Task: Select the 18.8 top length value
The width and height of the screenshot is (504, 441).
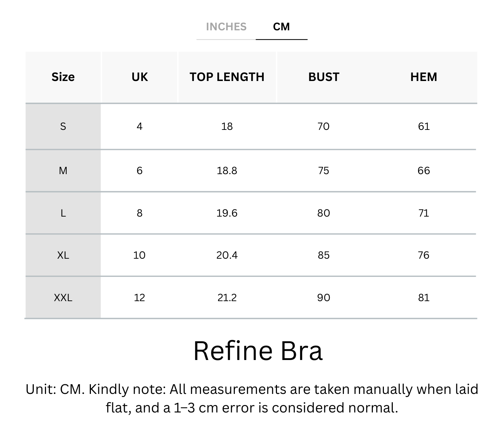Action: pos(227,171)
